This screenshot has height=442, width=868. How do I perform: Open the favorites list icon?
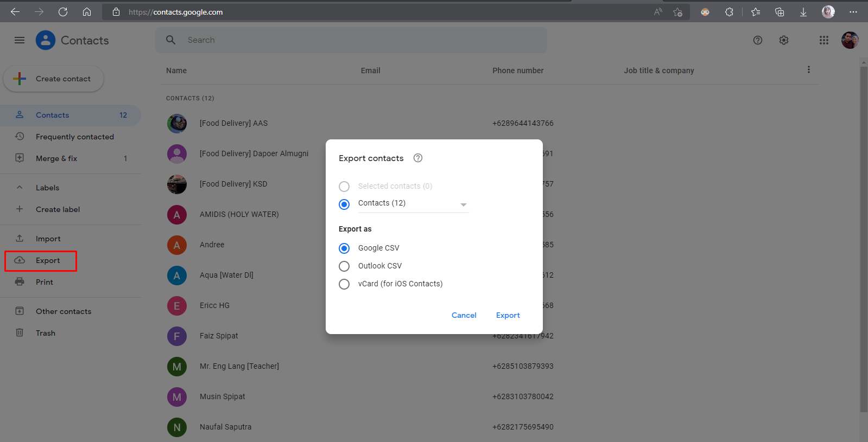(756, 12)
